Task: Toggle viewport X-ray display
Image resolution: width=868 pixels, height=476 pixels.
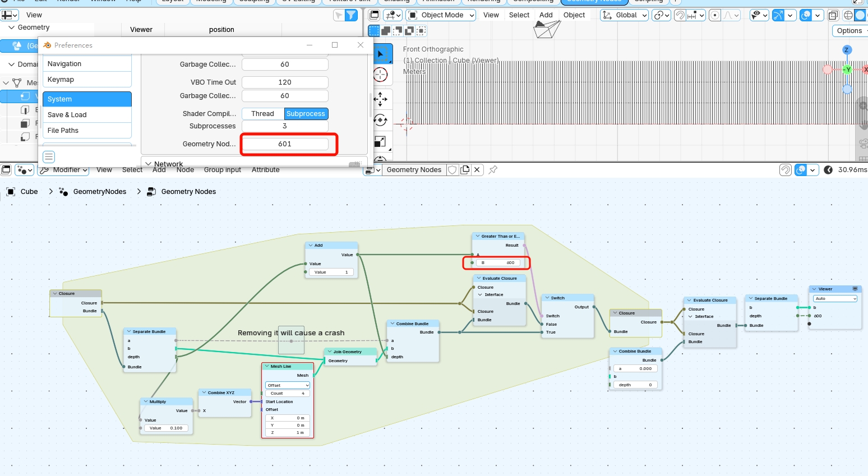Action: [x=833, y=15]
